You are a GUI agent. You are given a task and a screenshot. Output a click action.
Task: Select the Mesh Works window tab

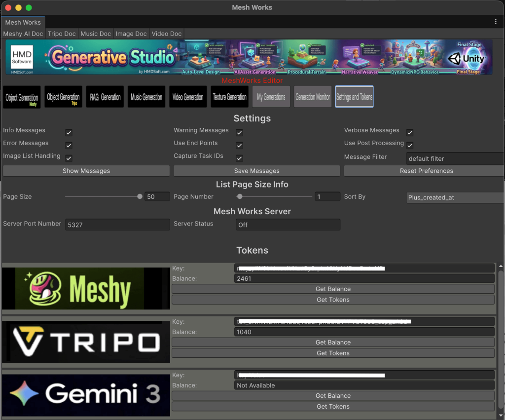click(x=23, y=23)
